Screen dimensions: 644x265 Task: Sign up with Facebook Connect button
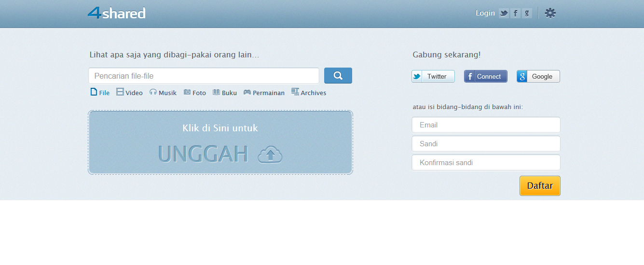click(x=486, y=76)
